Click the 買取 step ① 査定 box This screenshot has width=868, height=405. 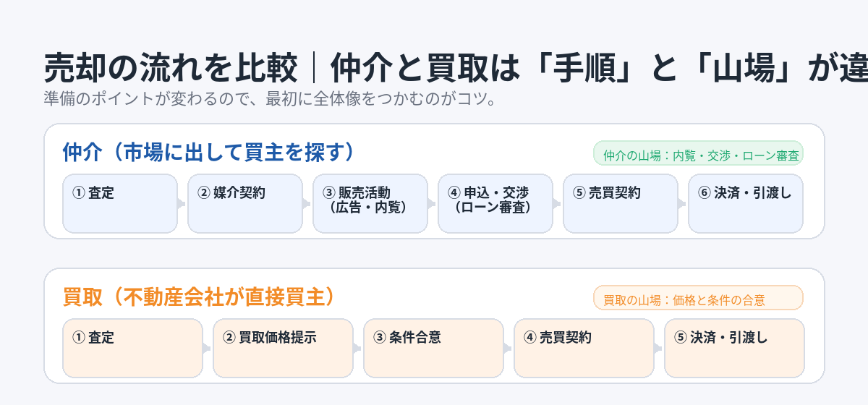[133, 348]
